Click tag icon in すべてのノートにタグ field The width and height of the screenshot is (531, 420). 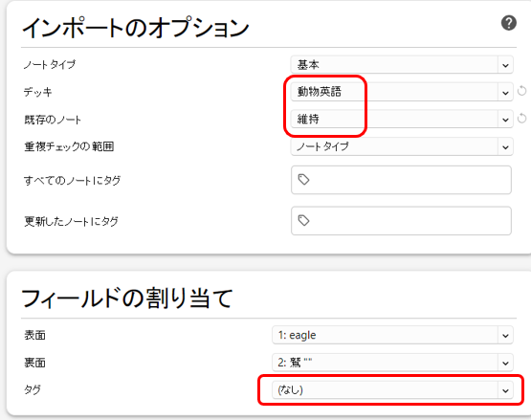[303, 180]
